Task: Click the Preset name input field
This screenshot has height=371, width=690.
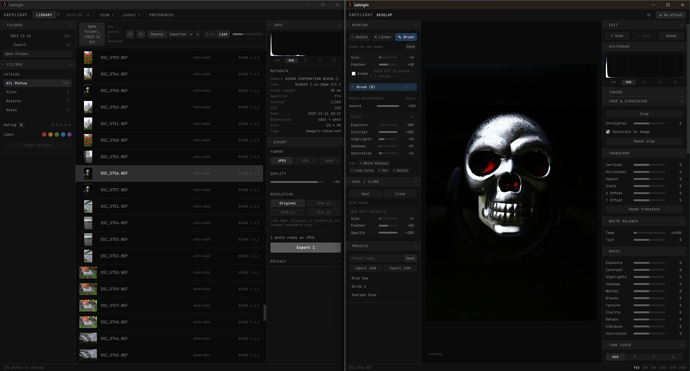Action: [376, 258]
